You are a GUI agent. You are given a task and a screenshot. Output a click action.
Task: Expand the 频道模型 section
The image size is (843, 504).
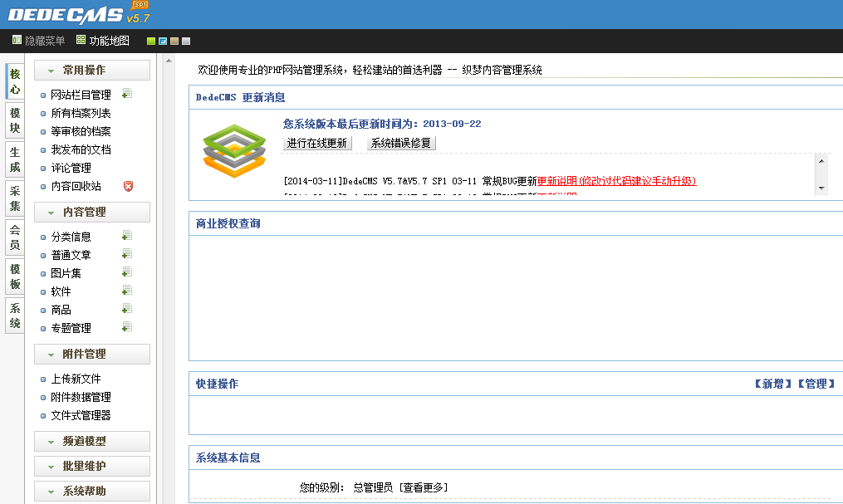91,442
